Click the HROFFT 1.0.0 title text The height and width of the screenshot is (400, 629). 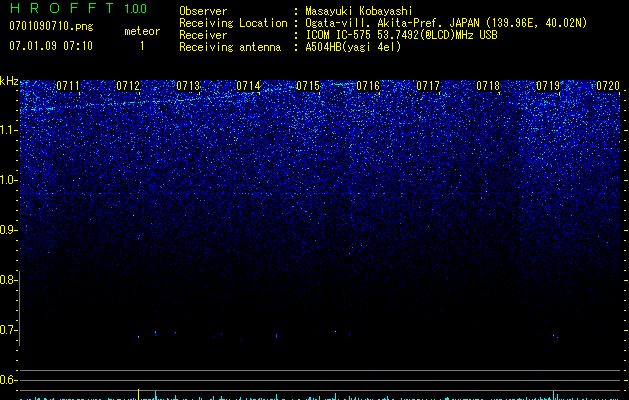click(79, 8)
